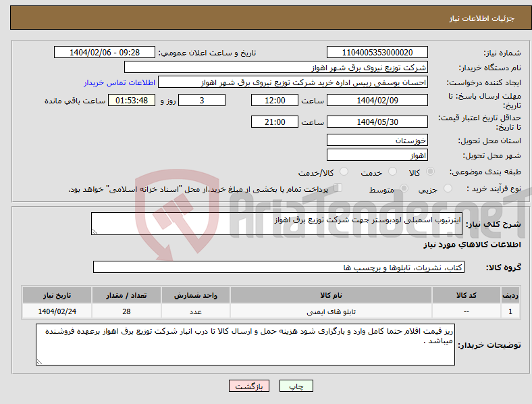Click the توضیحات خریدار notes textarea

pos(245,345)
